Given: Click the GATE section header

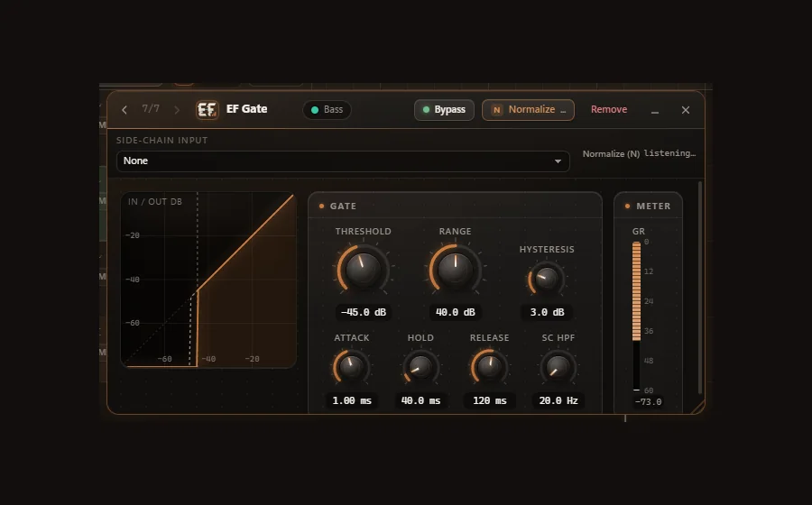Looking at the screenshot, I should (455, 206).
